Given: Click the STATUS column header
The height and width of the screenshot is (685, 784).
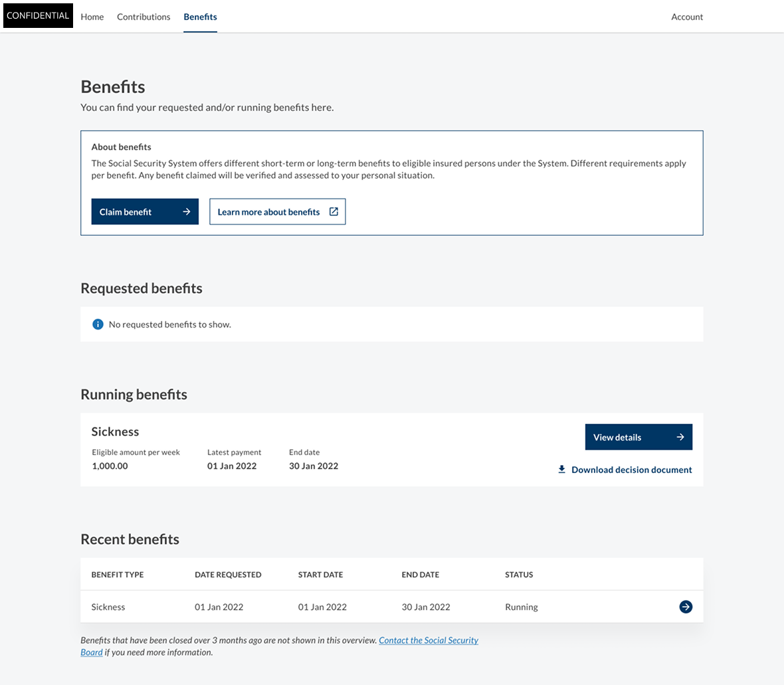Looking at the screenshot, I should point(519,575).
